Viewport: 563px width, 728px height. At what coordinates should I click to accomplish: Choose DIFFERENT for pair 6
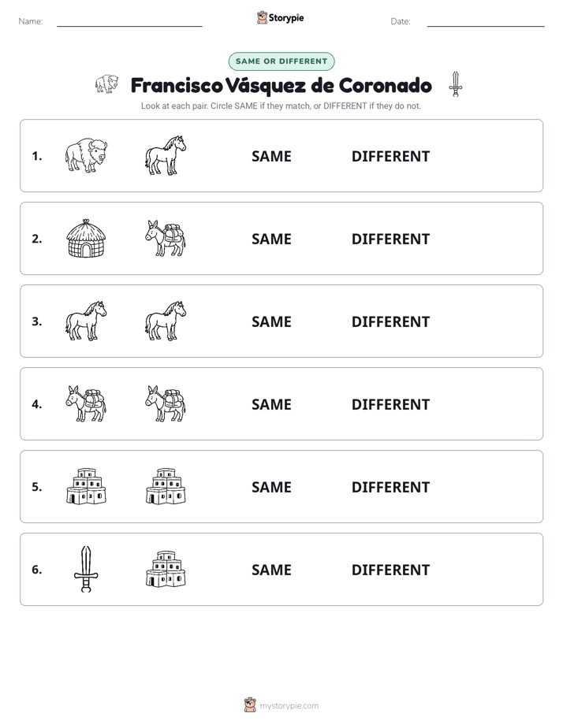point(390,570)
